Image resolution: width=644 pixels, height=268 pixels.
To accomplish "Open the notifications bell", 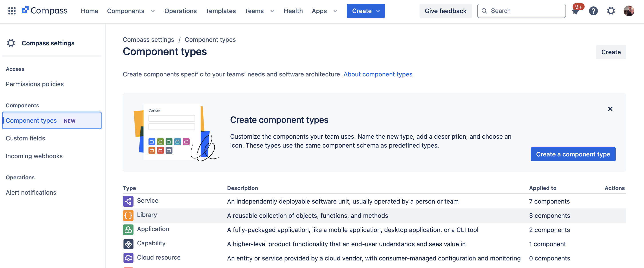I will click(575, 12).
